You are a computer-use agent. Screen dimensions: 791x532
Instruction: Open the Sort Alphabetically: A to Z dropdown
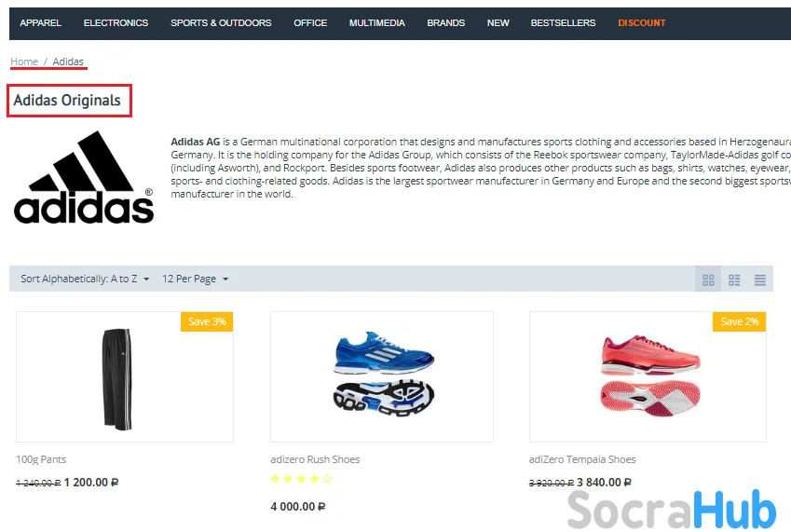85,279
